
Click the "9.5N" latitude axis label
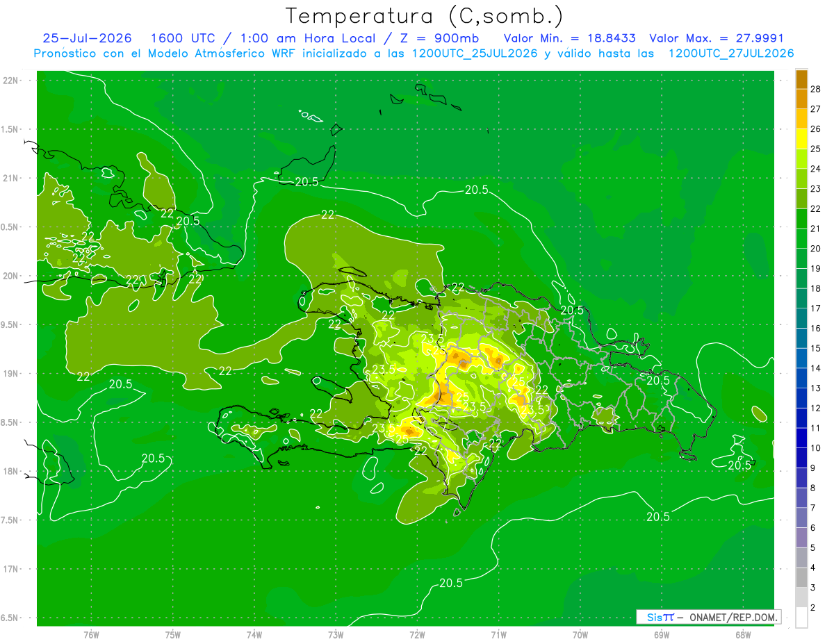(x=10, y=325)
